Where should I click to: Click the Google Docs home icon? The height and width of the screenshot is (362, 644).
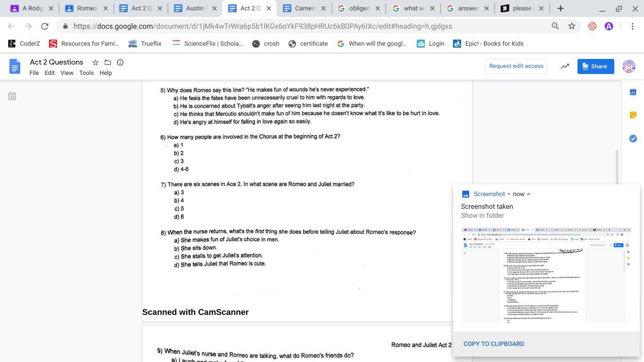[15, 66]
